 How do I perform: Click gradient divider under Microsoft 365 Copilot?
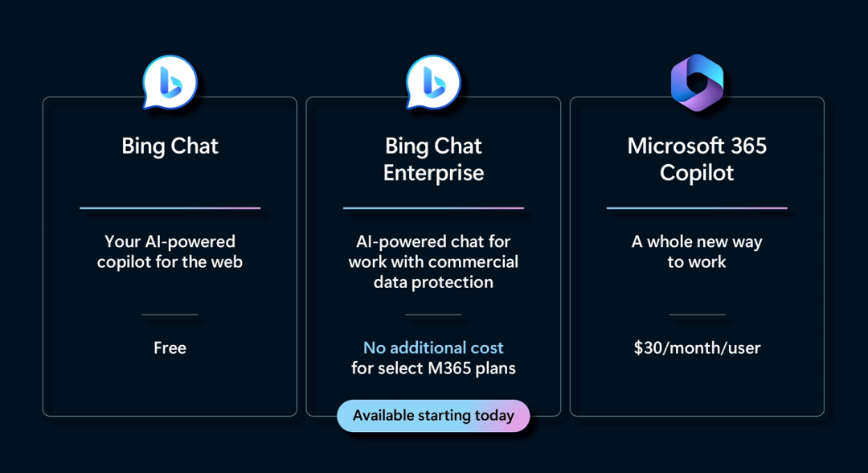pyautogui.click(x=697, y=208)
